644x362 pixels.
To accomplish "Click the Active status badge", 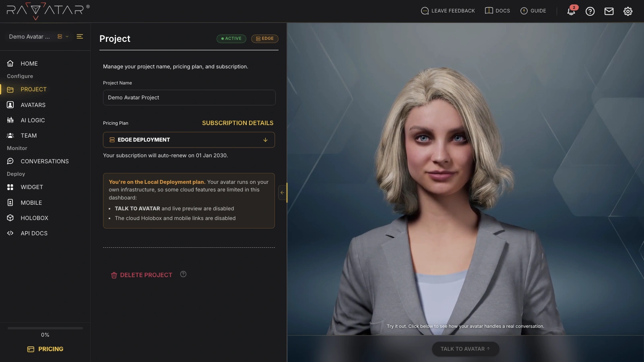I will click(231, 39).
